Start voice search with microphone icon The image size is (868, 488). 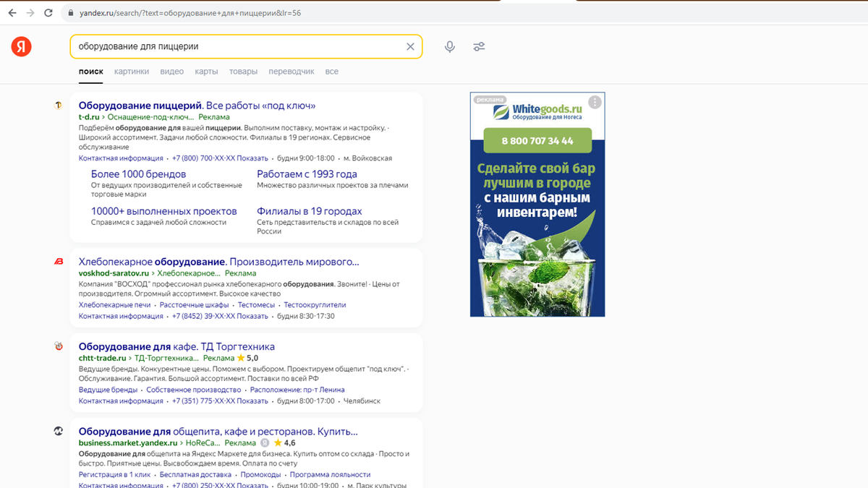450,46
